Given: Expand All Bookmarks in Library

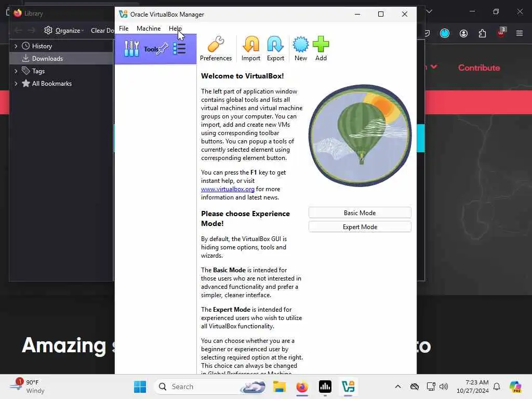Looking at the screenshot, I should [16, 84].
